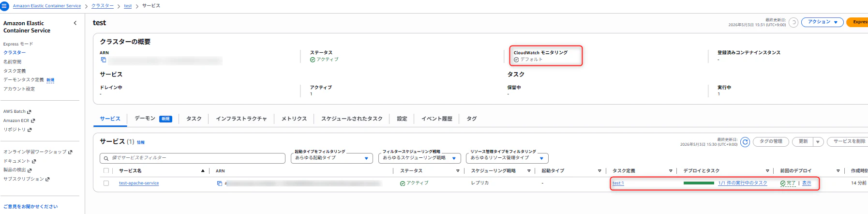Switch to the タスク tab
Screen dimensions: 868x214
click(194, 119)
